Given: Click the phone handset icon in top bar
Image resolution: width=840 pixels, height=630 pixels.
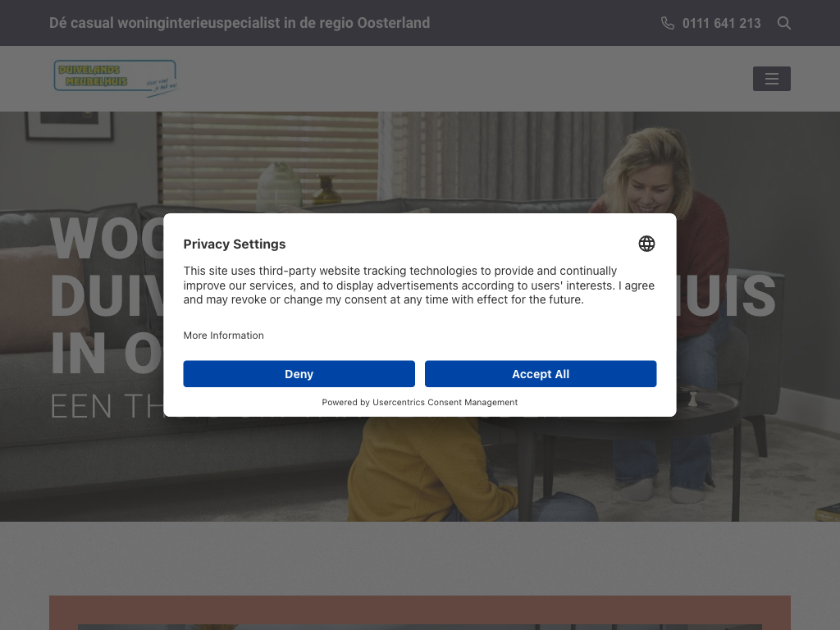Looking at the screenshot, I should (x=668, y=23).
